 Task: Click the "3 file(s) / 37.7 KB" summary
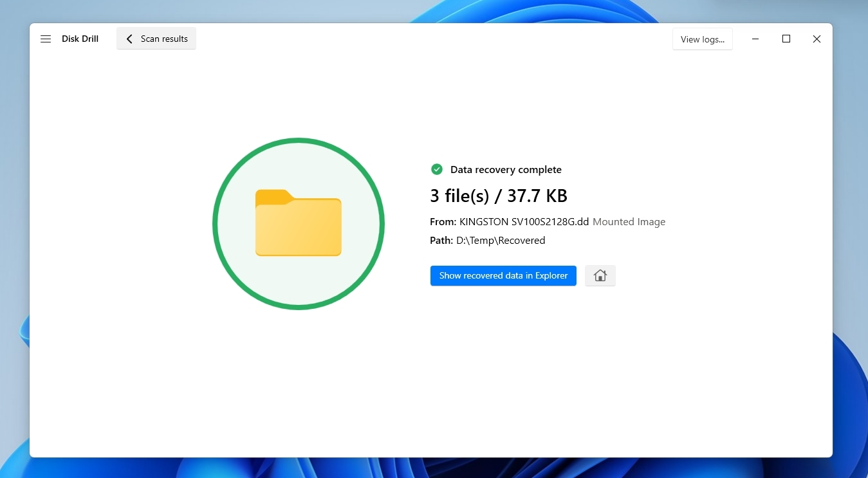(x=499, y=196)
